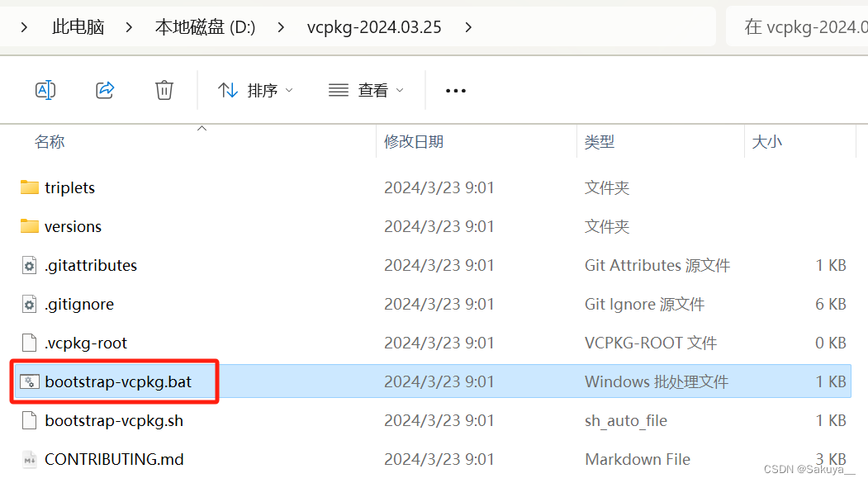Click Markdown File type cell
Screen dimensions: 868x483
point(637,459)
